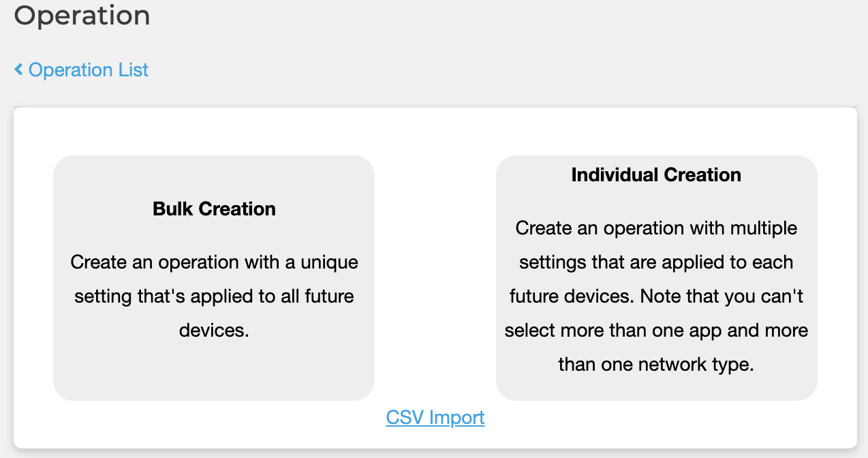Click the word "List" in Operation List link

[134, 70]
